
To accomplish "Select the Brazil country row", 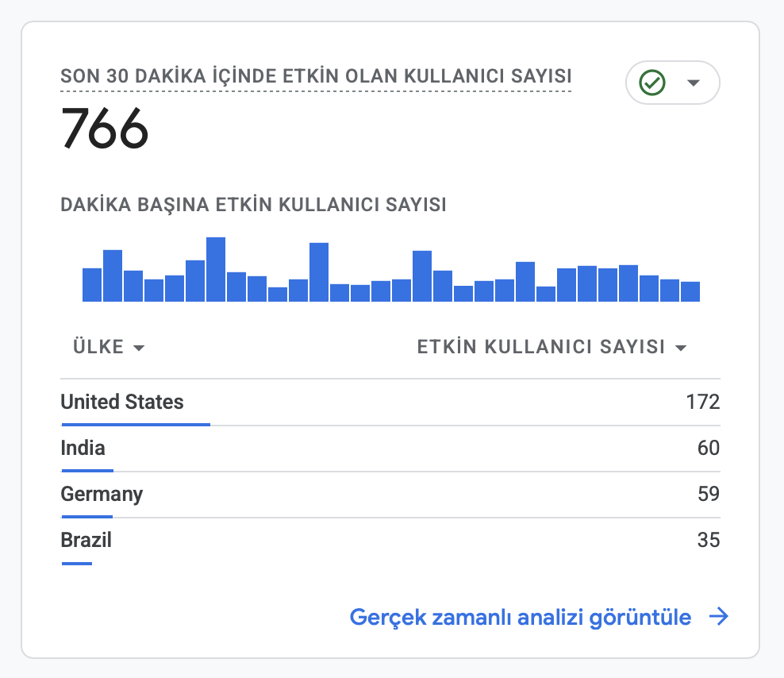I will coord(390,541).
